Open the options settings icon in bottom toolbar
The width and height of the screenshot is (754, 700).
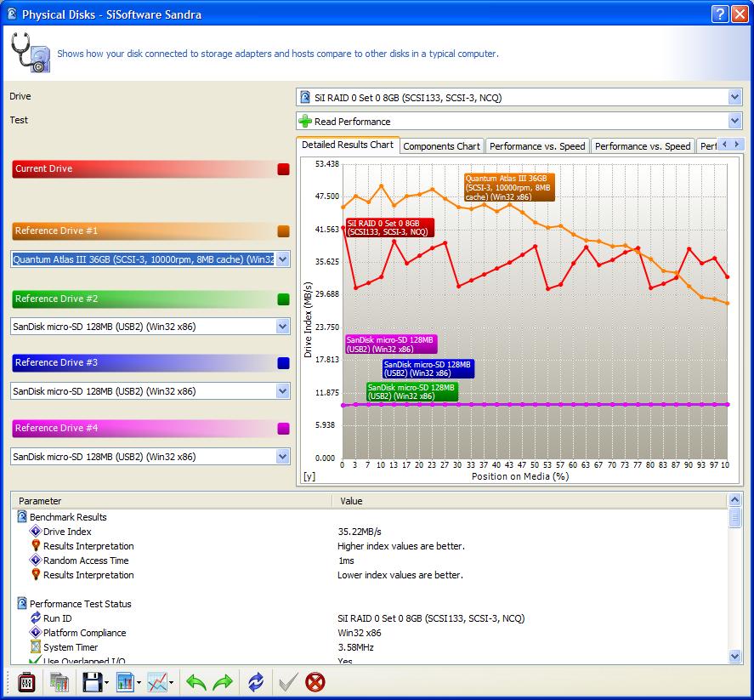pyautogui.click(x=26, y=682)
